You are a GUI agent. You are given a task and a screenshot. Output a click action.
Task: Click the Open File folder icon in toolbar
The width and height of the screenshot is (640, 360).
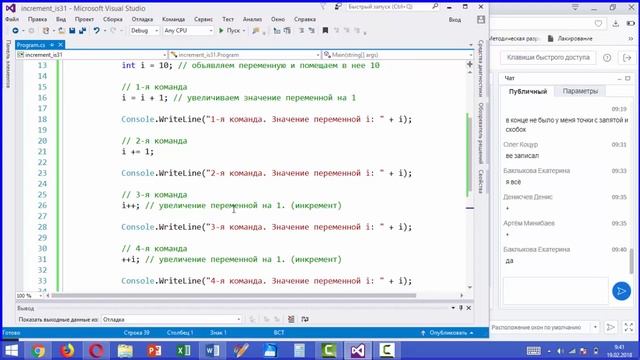tap(61, 31)
